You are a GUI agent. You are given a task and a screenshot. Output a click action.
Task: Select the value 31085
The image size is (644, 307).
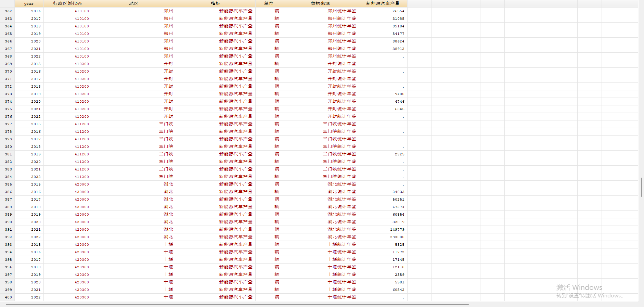(x=398, y=19)
